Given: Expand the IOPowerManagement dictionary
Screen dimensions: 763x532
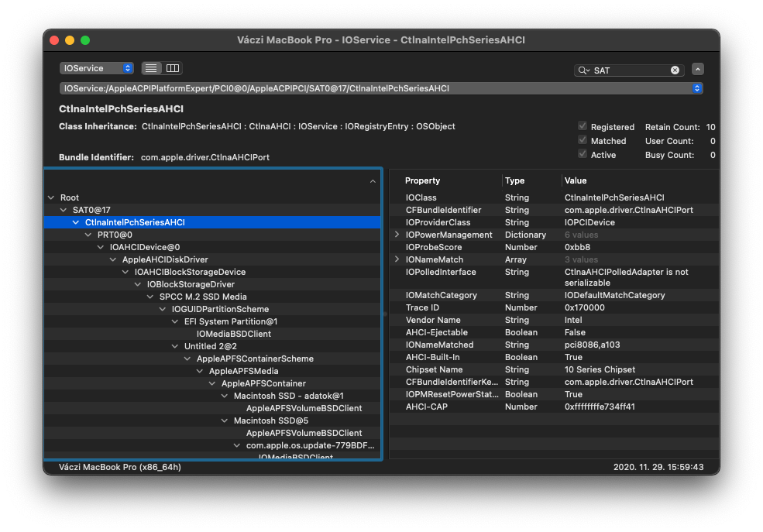Looking at the screenshot, I should pyautogui.click(x=397, y=235).
